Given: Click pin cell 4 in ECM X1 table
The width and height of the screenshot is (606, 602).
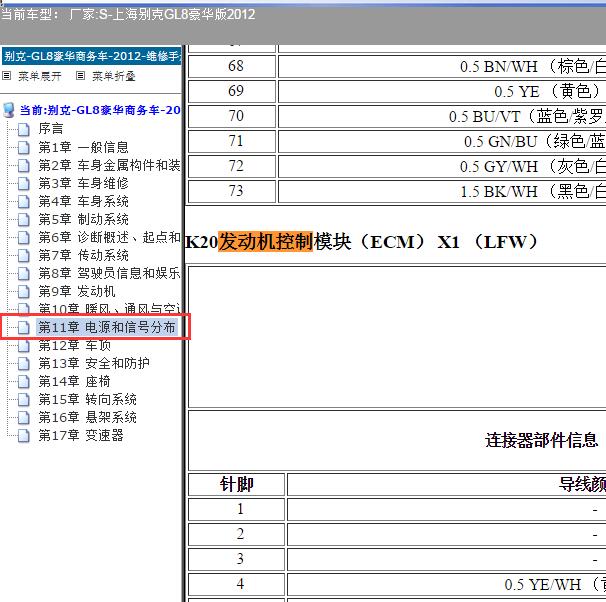Looking at the screenshot, I should (x=237, y=584).
